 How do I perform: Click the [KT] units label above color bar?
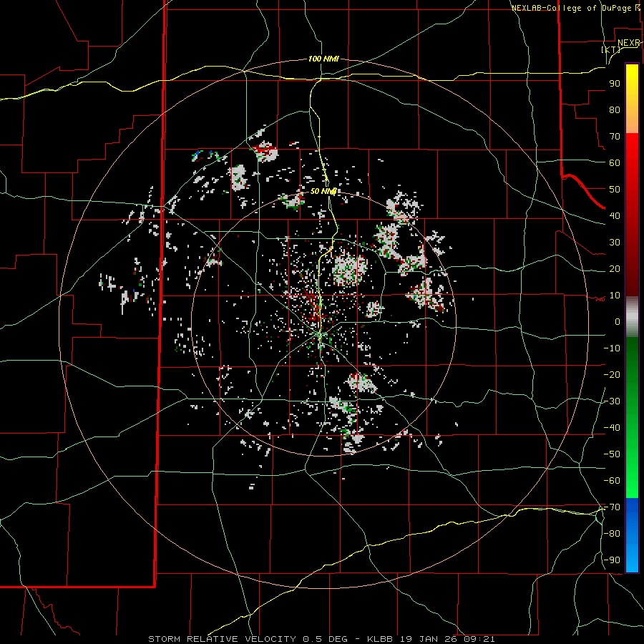point(611,49)
